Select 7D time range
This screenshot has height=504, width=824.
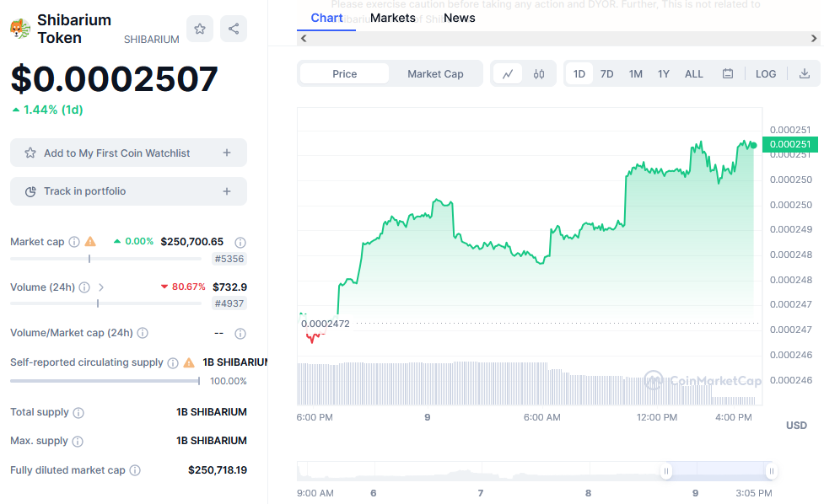pyautogui.click(x=607, y=74)
